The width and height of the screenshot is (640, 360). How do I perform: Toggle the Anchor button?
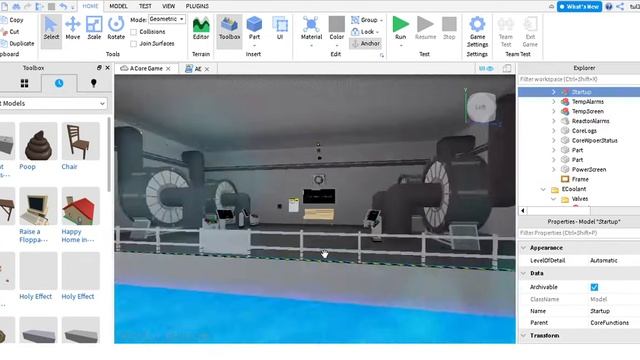pyautogui.click(x=366, y=43)
